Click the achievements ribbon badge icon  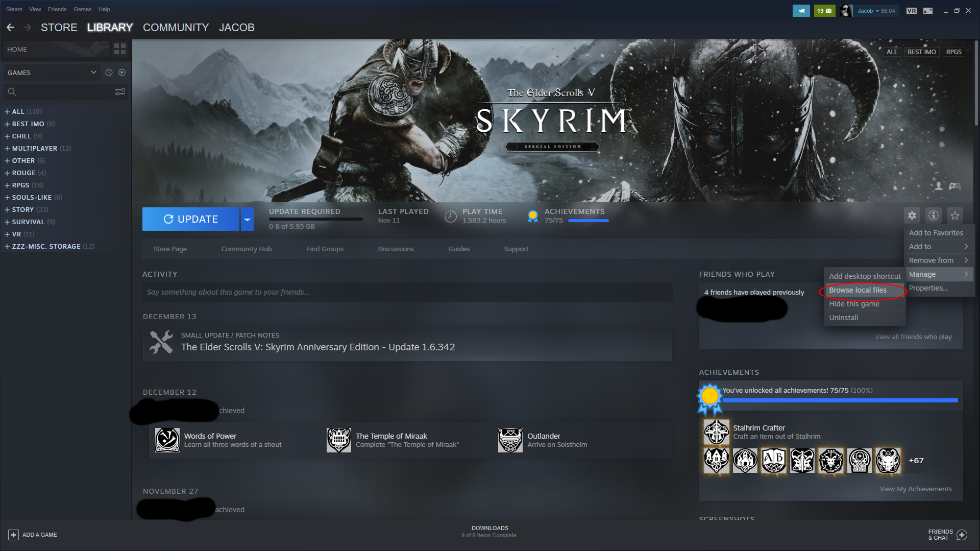tap(533, 217)
